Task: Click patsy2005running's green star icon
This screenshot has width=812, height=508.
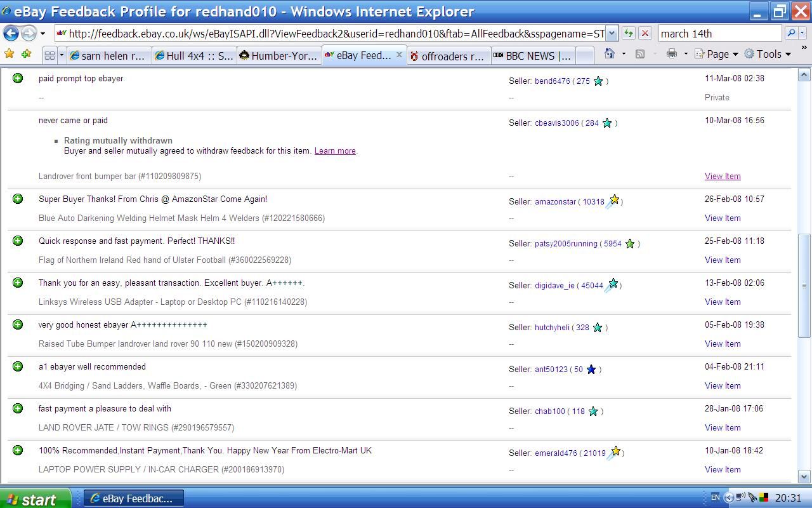Action: click(630, 244)
